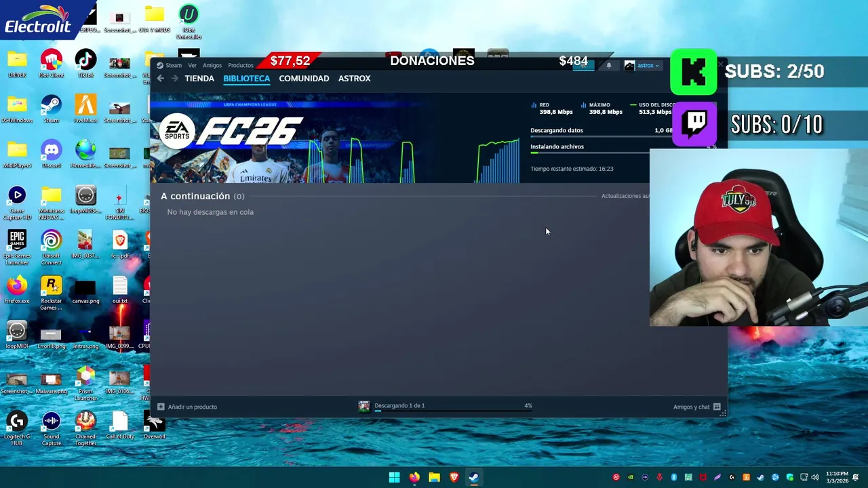Open the Productos menu in Steam
868x488 pixels.
tap(241, 66)
